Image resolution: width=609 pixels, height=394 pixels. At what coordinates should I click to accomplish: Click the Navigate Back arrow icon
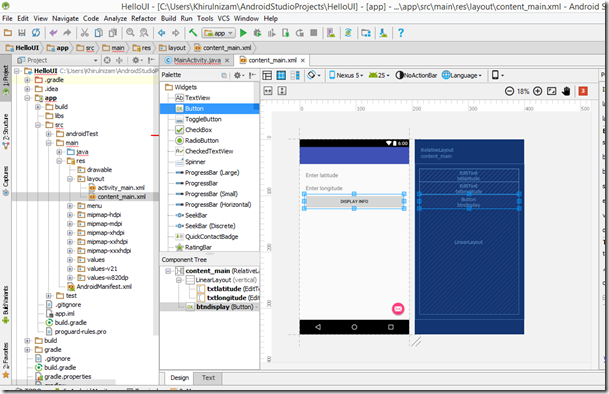(162, 33)
